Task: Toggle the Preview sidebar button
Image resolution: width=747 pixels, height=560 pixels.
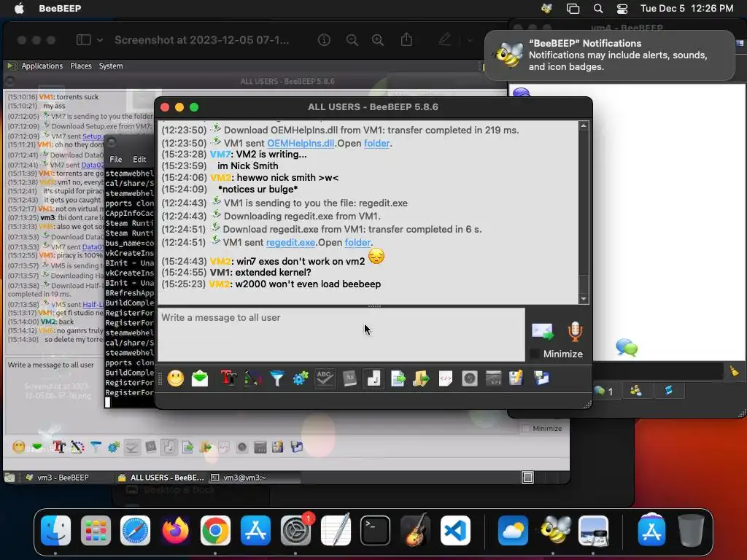Action: tap(83, 40)
